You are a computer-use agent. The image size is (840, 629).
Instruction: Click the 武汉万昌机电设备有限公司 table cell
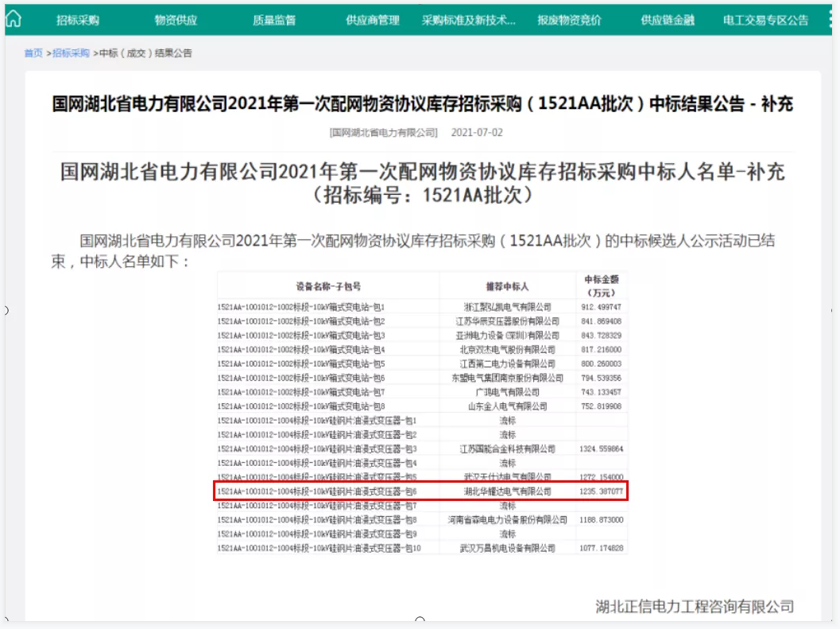(x=507, y=548)
